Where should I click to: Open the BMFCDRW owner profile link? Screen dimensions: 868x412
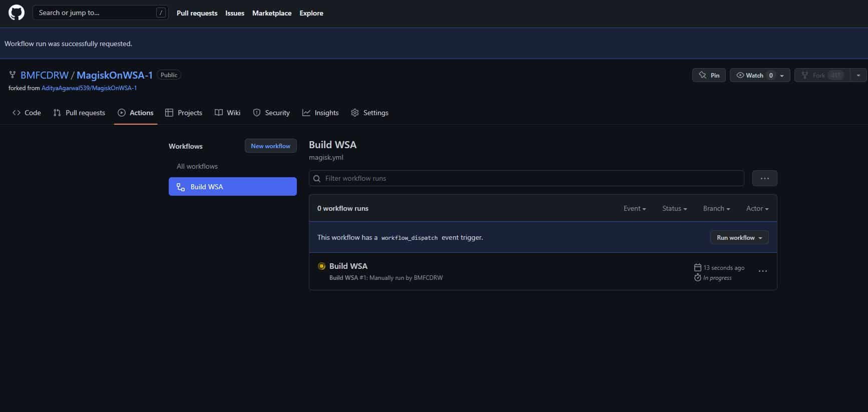45,75
